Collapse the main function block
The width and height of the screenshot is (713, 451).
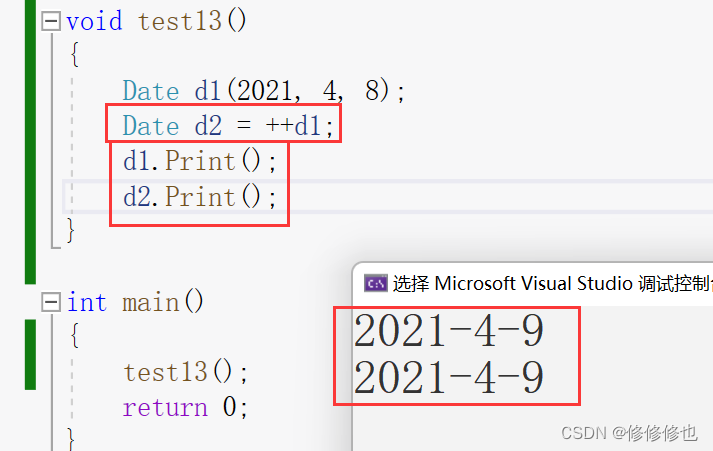click(51, 302)
